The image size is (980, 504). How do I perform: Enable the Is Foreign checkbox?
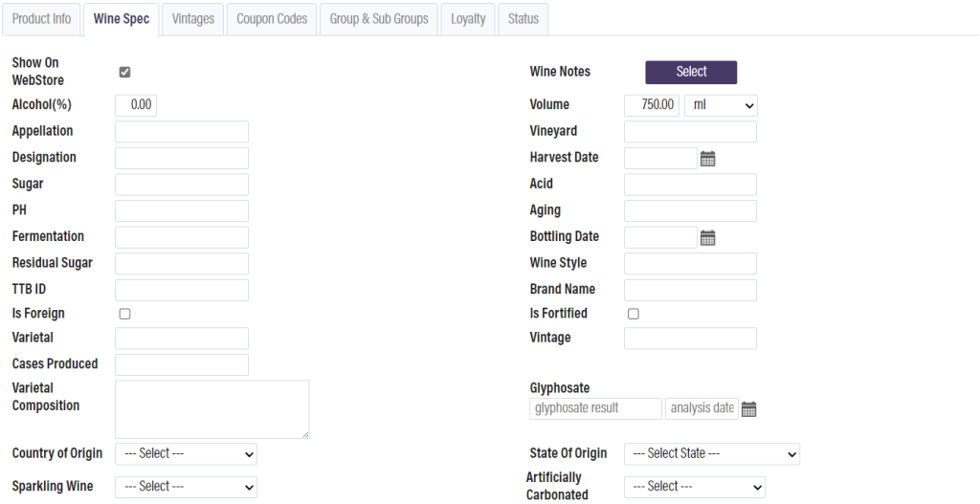[x=124, y=314]
